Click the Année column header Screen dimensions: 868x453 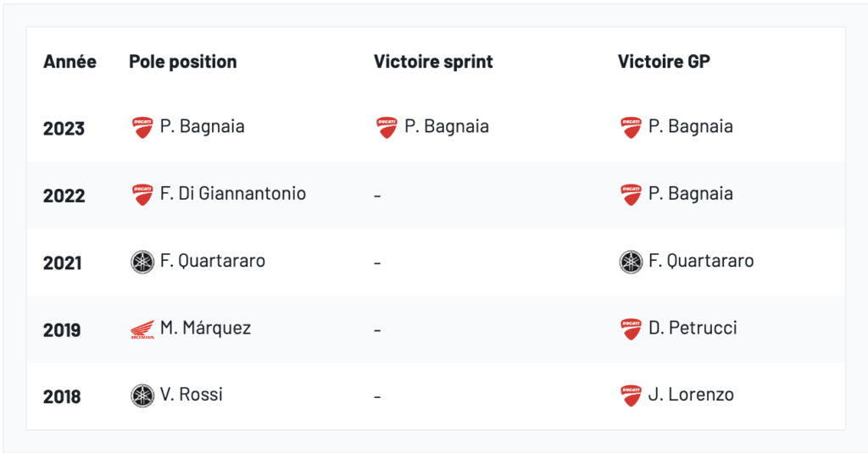tap(70, 62)
